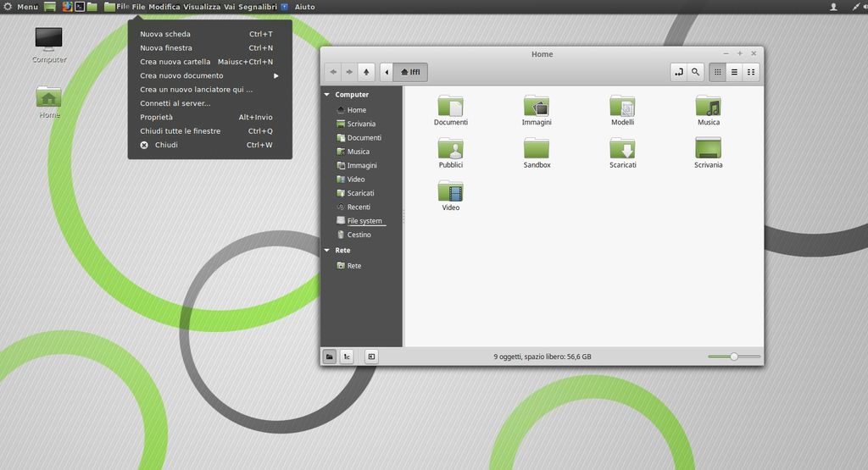Viewport: 868px width, 470px height.
Task: Switch to compact view mode
Action: point(751,72)
